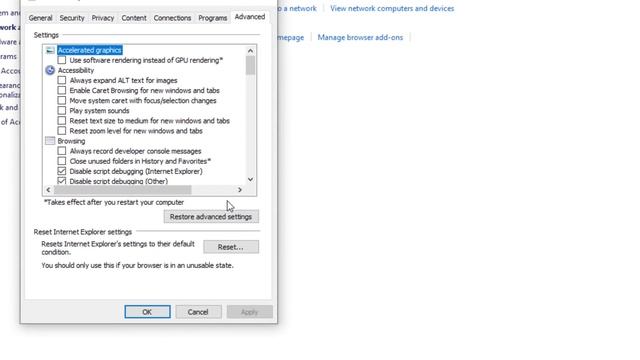
Task: Select the Browsing heading in settings tree
Action: point(71,141)
